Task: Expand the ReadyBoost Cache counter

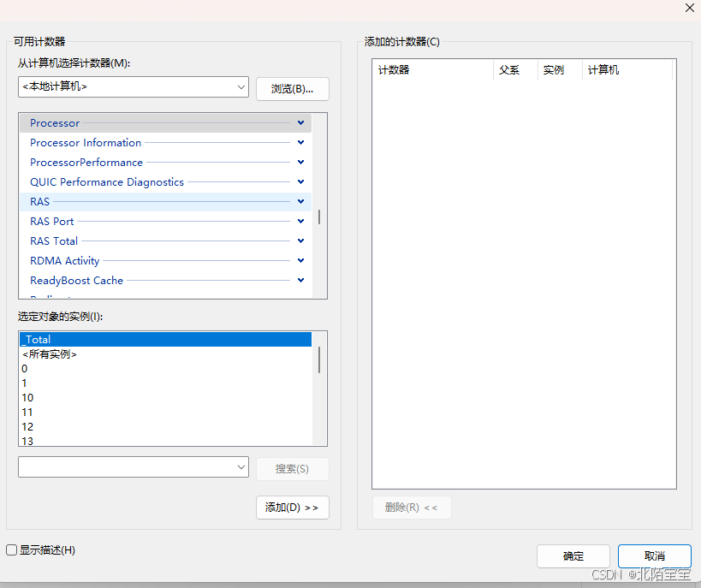Action: (x=300, y=280)
